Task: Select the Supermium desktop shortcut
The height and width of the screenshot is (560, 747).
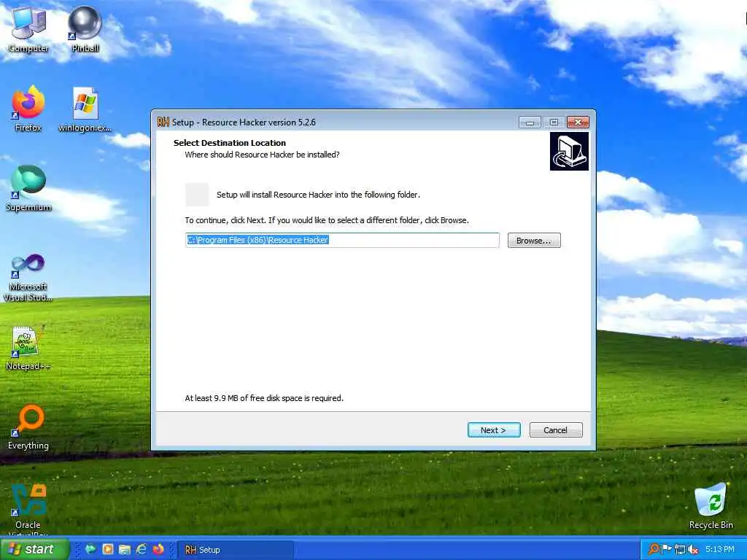Action: [x=28, y=189]
